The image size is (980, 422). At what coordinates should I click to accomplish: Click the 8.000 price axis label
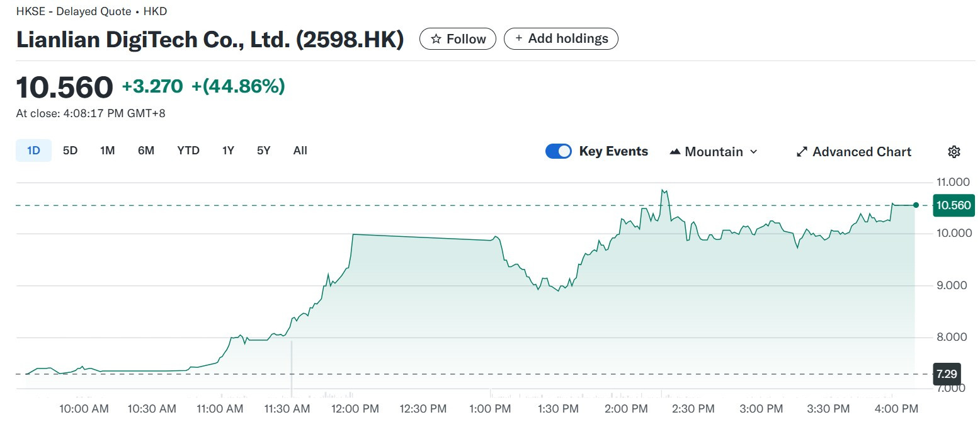tap(952, 337)
